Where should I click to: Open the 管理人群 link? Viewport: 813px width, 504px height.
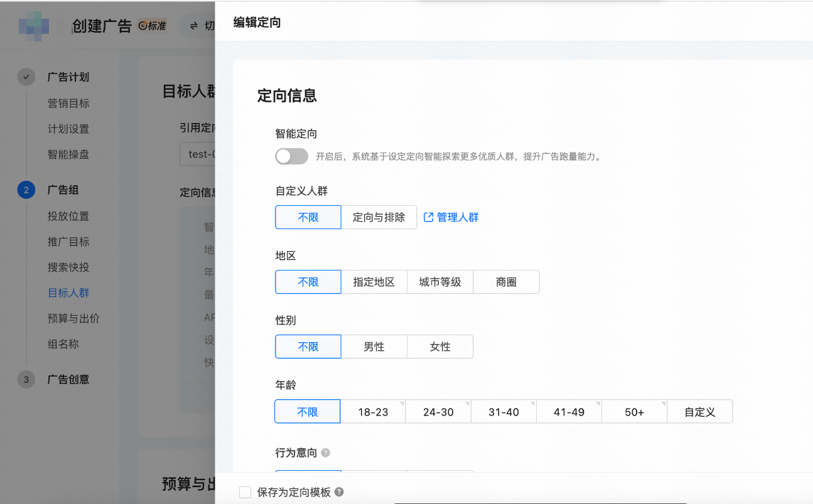pos(457,217)
